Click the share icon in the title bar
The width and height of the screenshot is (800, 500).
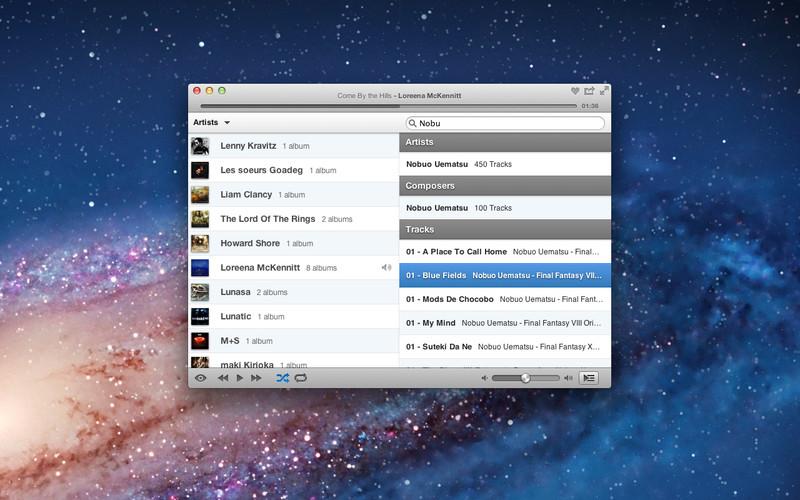[x=590, y=91]
